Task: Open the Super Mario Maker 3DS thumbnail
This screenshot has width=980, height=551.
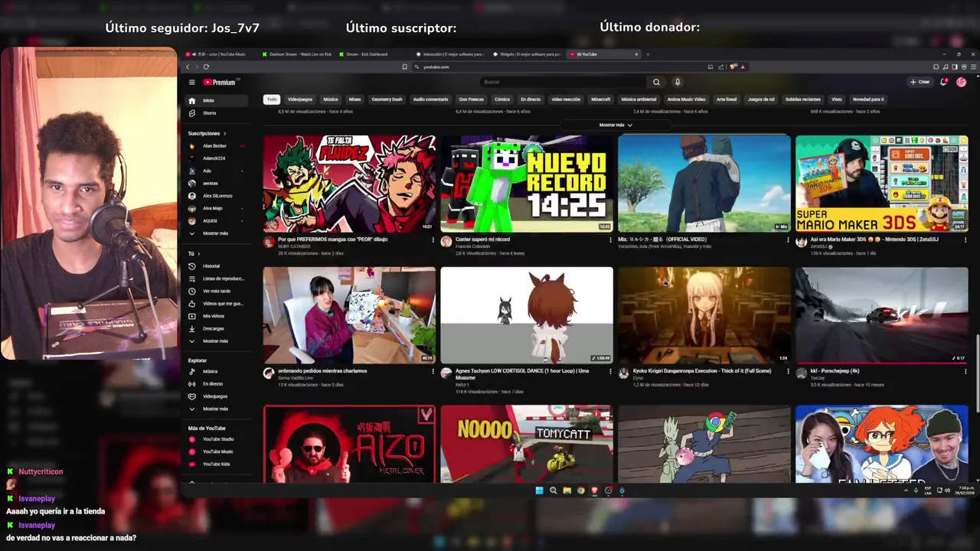Action: tap(881, 184)
